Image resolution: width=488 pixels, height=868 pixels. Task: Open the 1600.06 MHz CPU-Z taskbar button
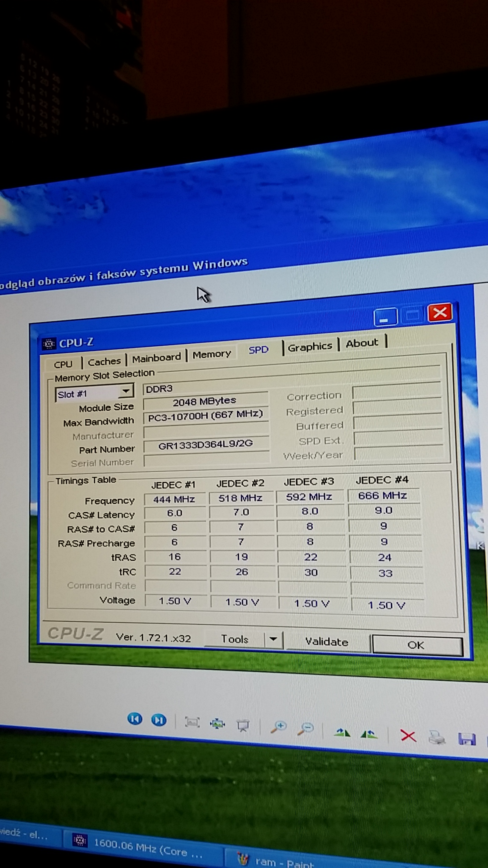coord(143,849)
